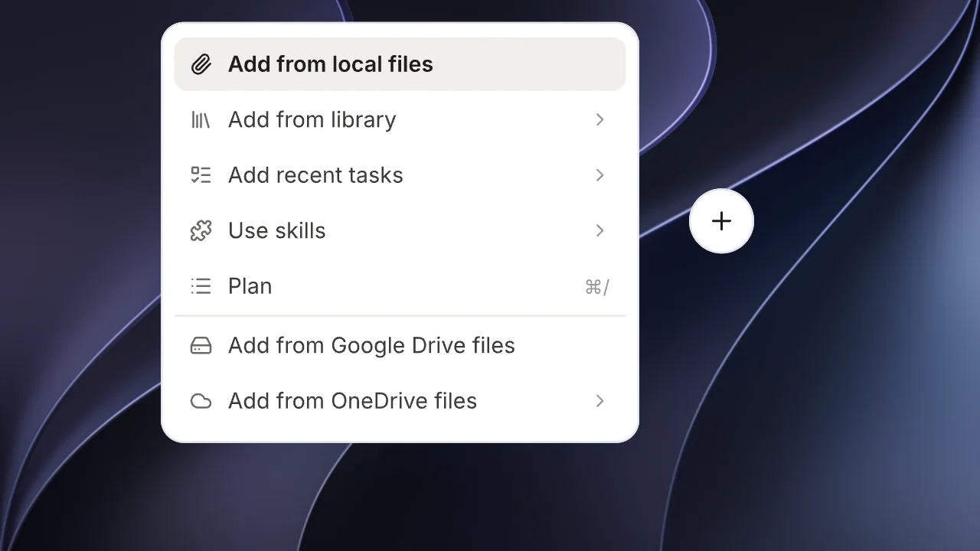The height and width of the screenshot is (551, 980).
Task: Select Add from Google Drive files
Action: (x=400, y=346)
